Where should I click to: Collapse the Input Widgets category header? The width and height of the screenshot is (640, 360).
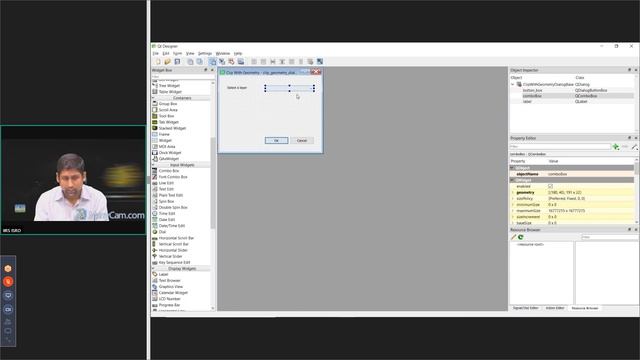point(182,165)
